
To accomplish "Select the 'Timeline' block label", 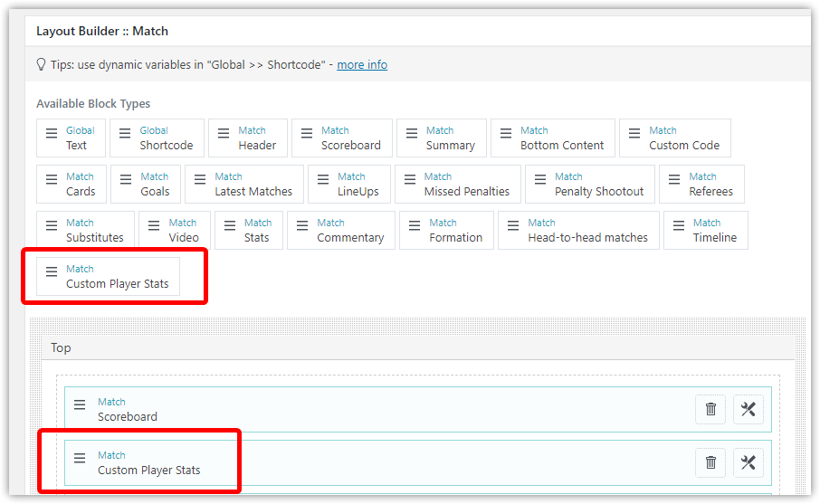I will point(715,237).
